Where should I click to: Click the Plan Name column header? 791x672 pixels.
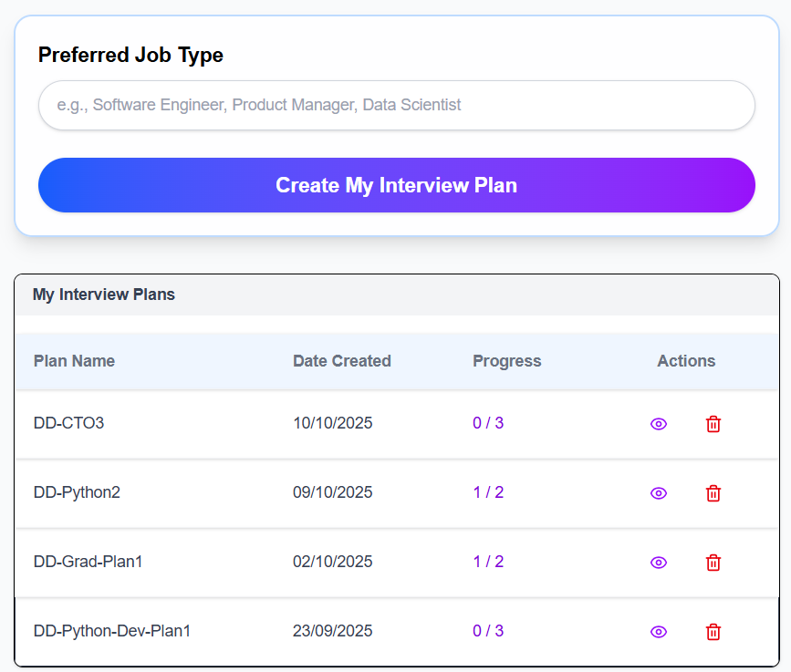point(74,361)
